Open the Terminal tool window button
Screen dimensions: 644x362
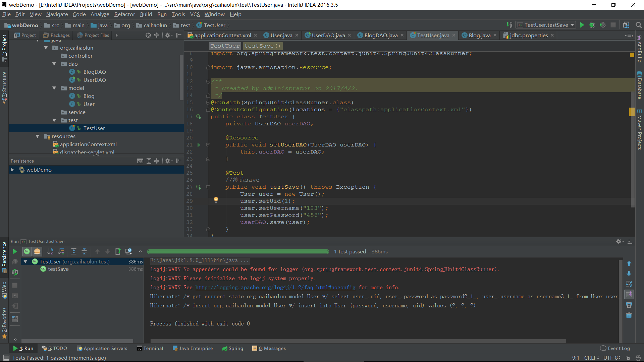[150, 348]
